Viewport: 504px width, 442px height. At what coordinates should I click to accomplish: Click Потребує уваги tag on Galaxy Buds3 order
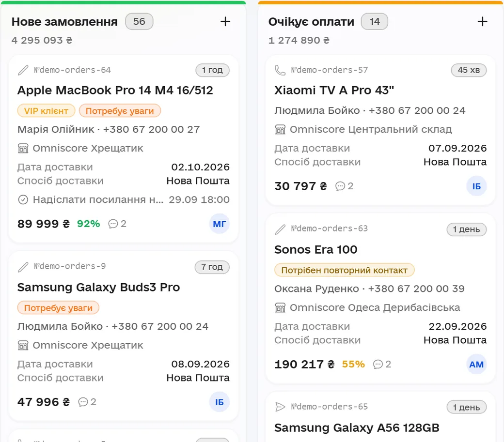click(x=58, y=308)
